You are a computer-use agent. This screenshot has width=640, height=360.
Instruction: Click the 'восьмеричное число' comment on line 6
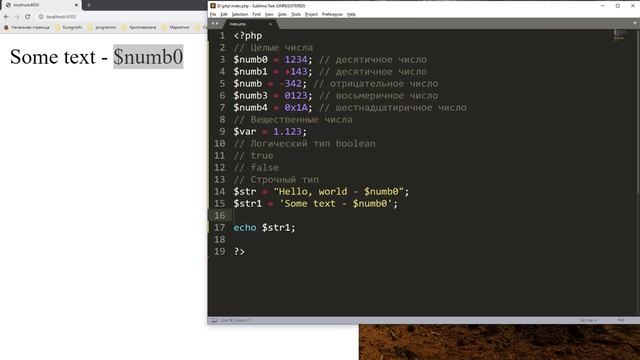coord(379,96)
